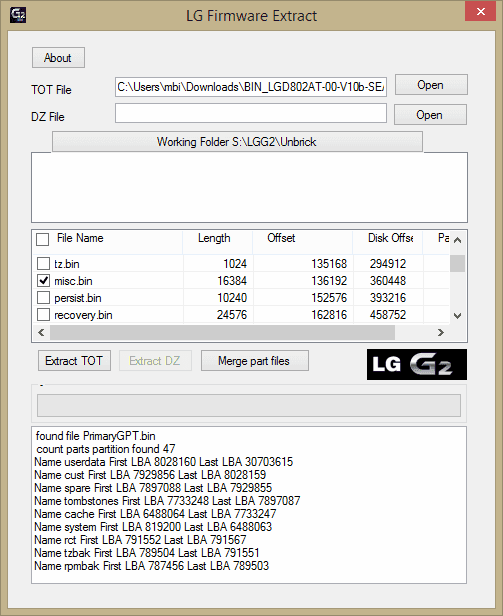Click the offset 152576 of persist.bin
The height and width of the screenshot is (616, 503).
[x=329, y=298]
